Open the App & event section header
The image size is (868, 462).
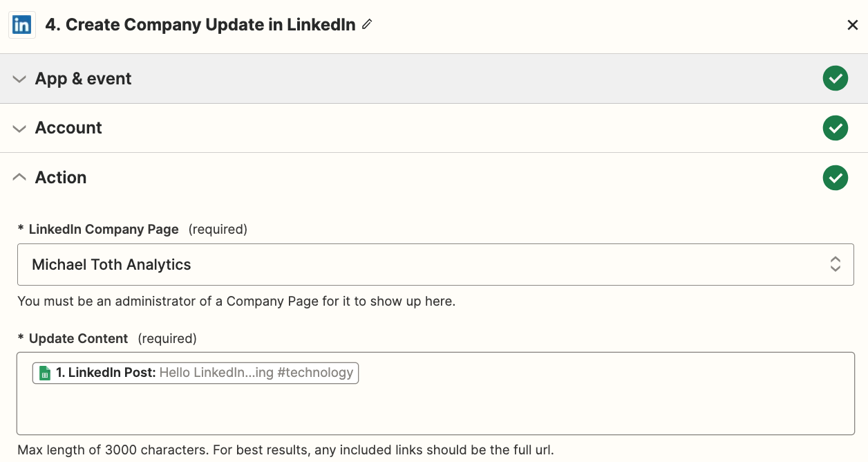84,79
